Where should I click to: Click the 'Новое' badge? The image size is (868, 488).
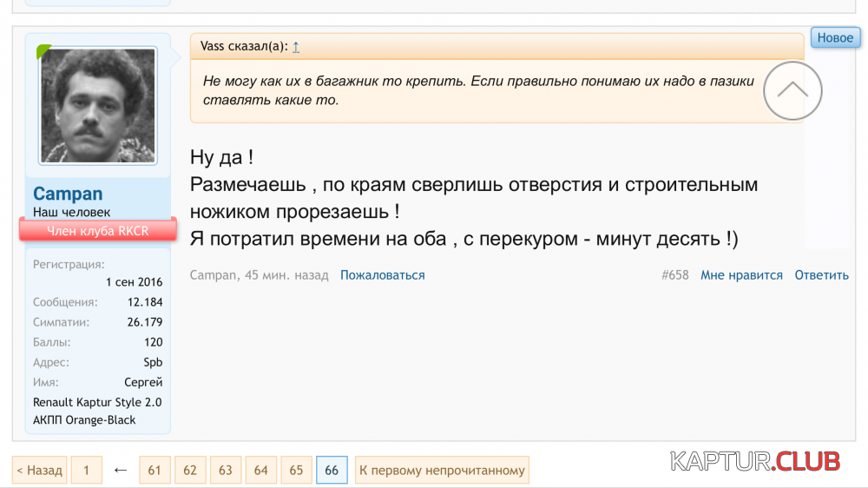pyautogui.click(x=834, y=38)
